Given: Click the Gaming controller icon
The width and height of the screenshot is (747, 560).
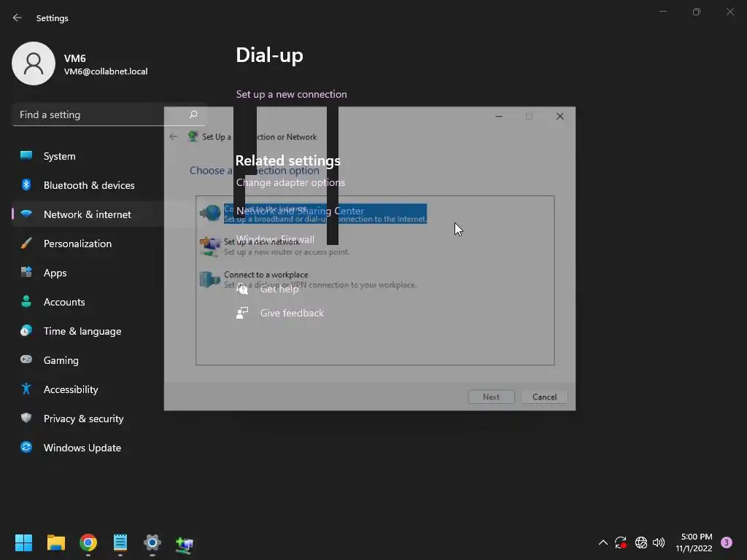Looking at the screenshot, I should point(26,359).
